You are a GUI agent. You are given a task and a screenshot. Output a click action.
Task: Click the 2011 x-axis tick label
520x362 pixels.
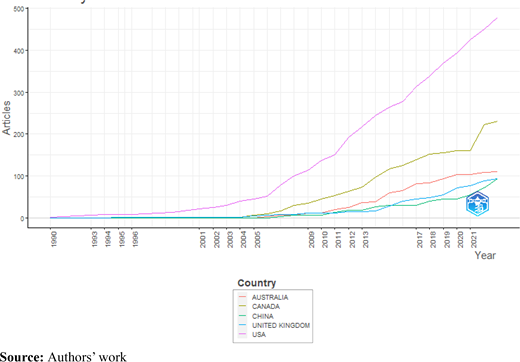tap(338, 239)
